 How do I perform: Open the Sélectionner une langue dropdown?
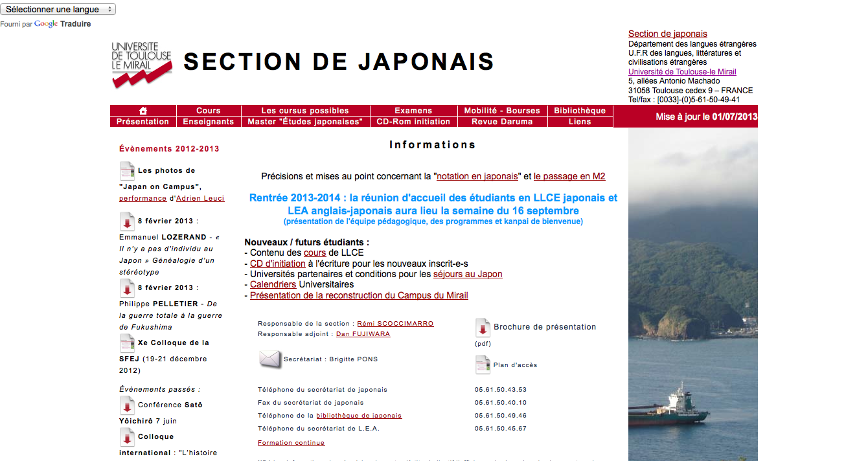point(58,9)
